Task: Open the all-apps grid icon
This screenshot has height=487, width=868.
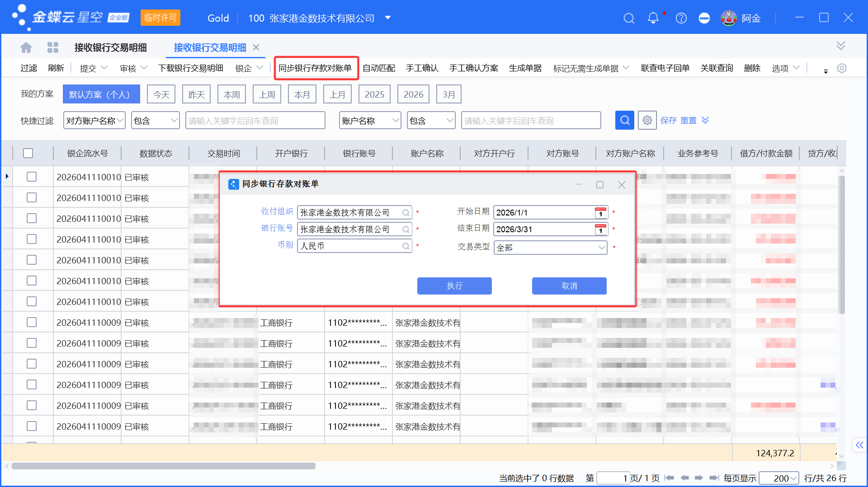Action: (53, 47)
